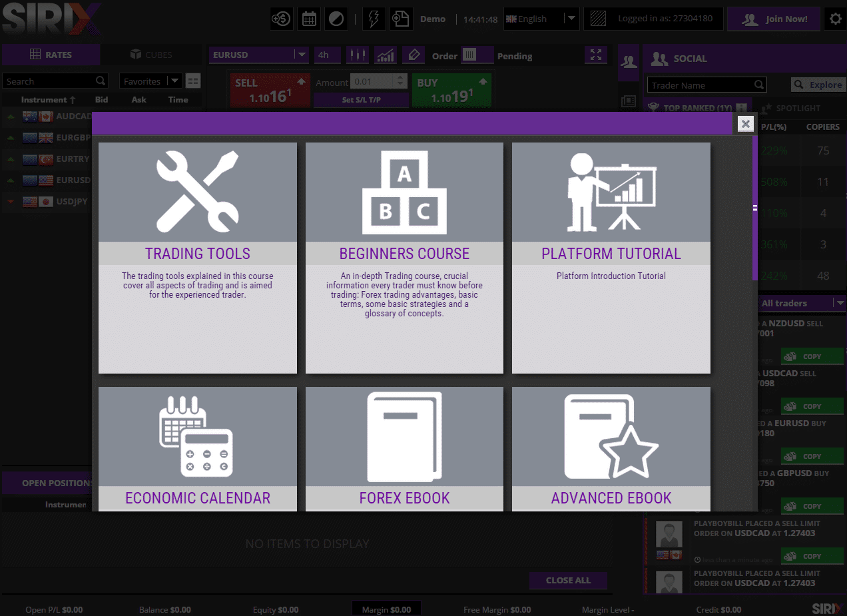Open the Trading Tools wrench and screwdriver icon
Screen dimensions: 847x616
tap(197, 192)
